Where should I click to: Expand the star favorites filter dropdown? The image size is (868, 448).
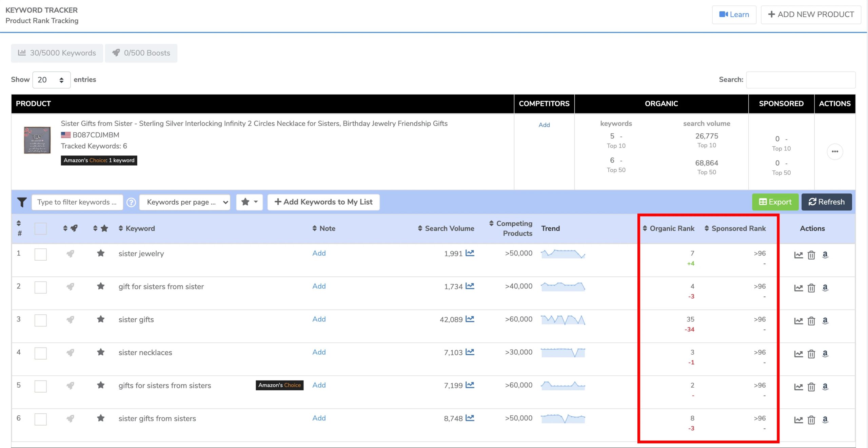pos(249,202)
